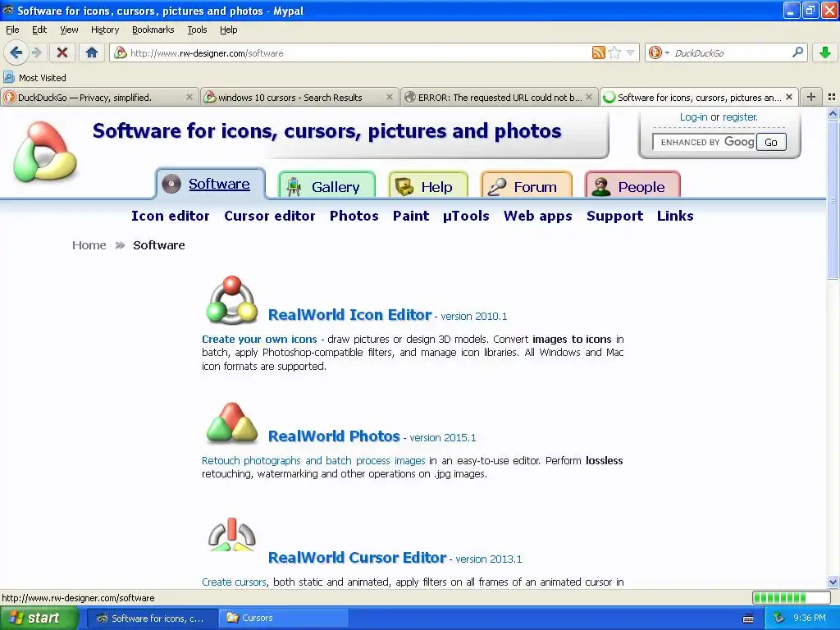The height and width of the screenshot is (630, 840).
Task: Open the View menu
Action: (x=69, y=30)
